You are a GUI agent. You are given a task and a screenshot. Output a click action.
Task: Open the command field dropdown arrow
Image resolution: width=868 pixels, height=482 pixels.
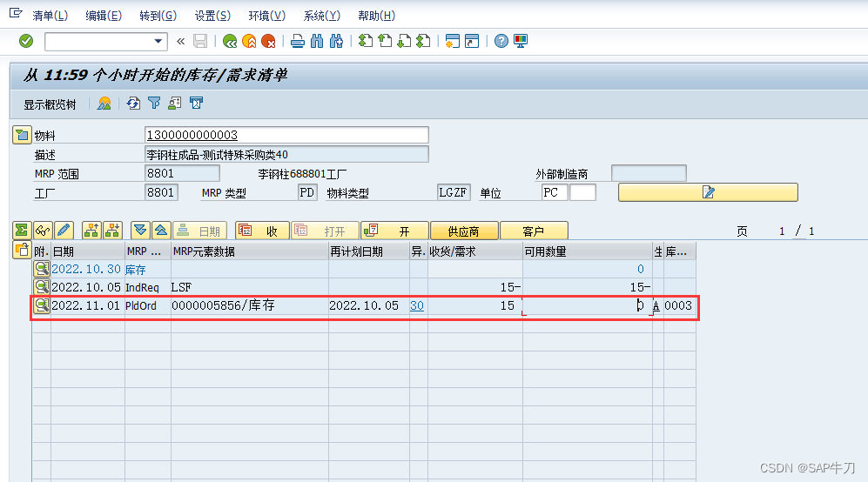pos(158,41)
